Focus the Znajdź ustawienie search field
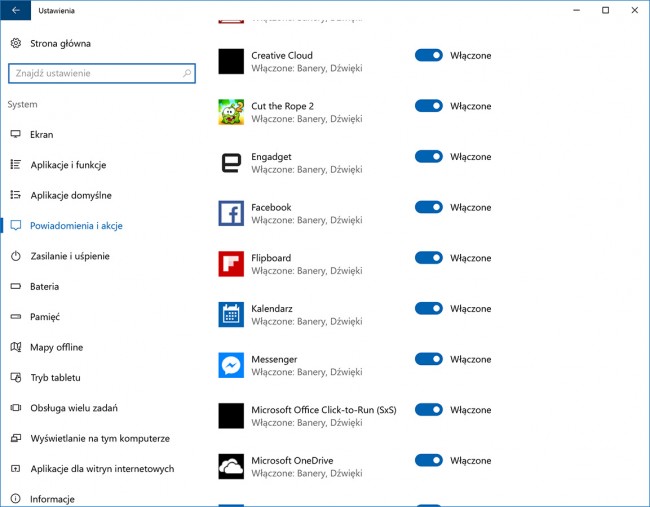Screen dimensions: 650x507 (x=102, y=73)
